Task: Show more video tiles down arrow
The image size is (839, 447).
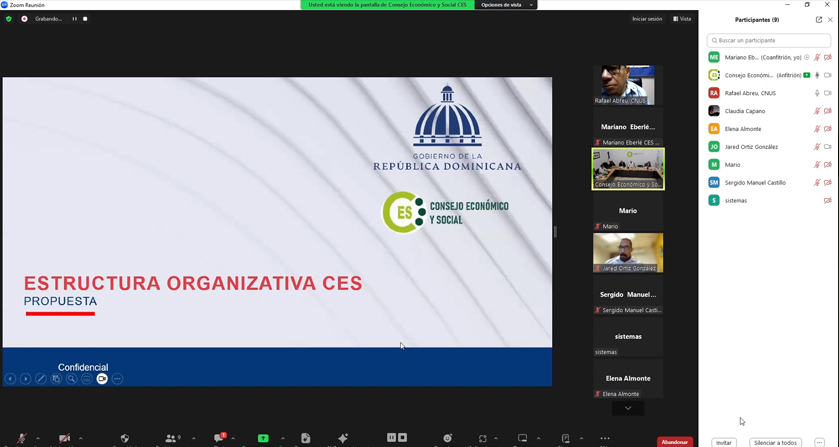Action: [x=628, y=408]
